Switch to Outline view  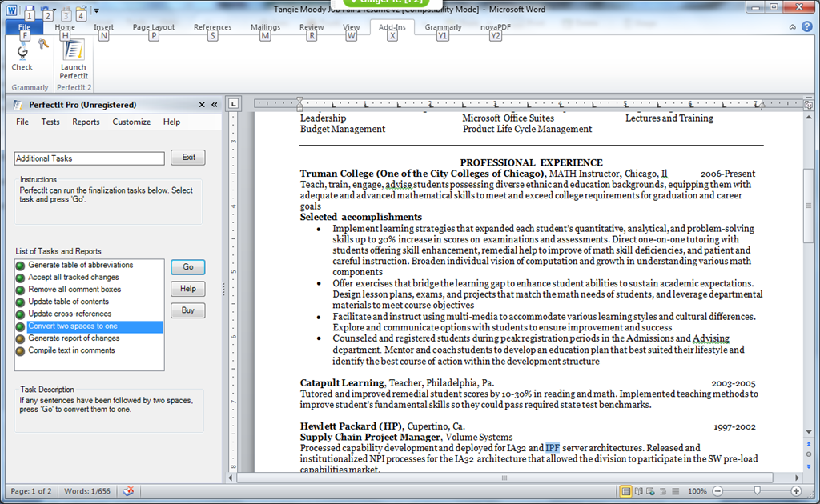coord(663,491)
